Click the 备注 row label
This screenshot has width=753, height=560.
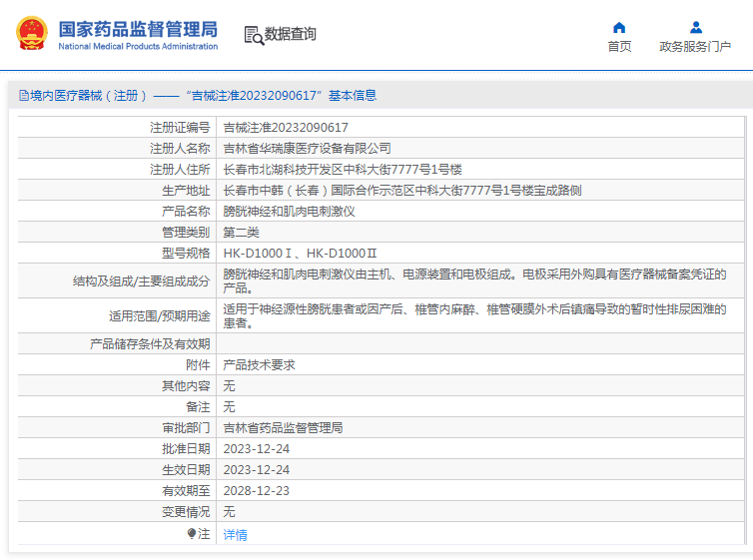pos(198,407)
